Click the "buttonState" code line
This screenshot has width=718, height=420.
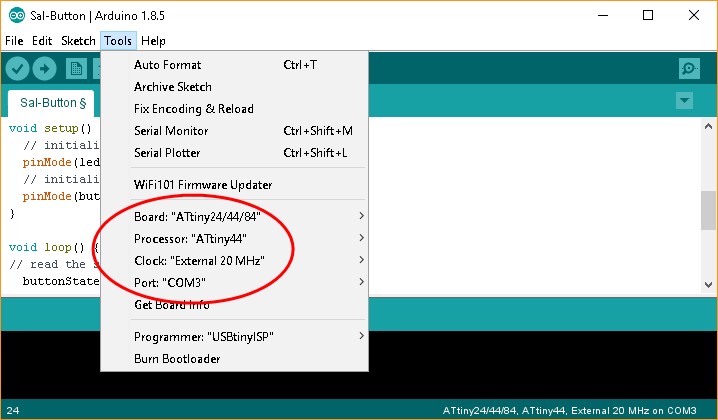[x=60, y=281]
